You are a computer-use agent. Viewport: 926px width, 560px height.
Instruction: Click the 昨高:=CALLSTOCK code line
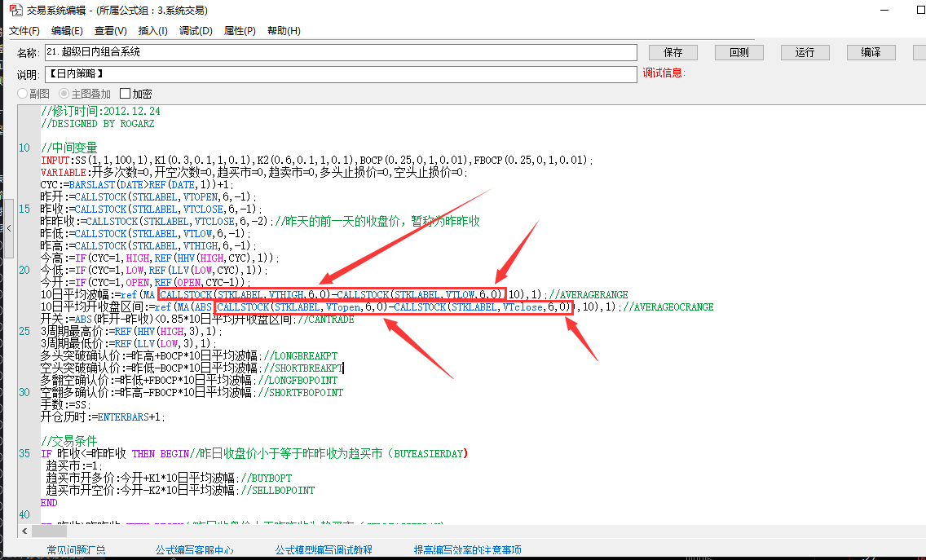pos(148,245)
